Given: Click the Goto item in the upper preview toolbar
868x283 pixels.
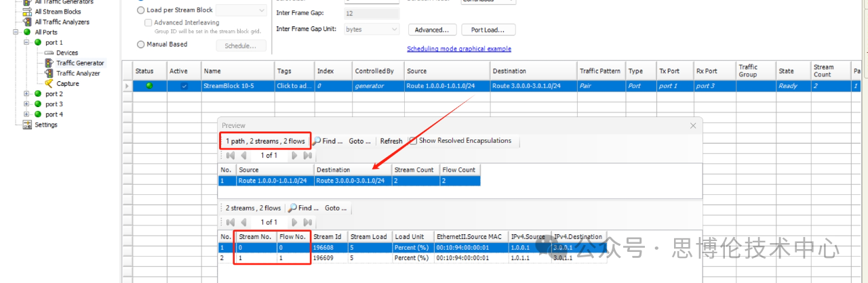Looking at the screenshot, I should (x=359, y=141).
